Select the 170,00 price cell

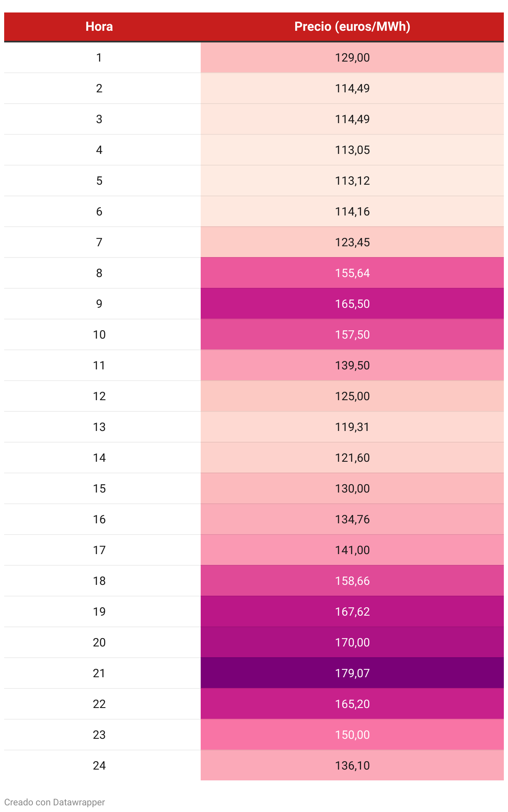point(352,642)
